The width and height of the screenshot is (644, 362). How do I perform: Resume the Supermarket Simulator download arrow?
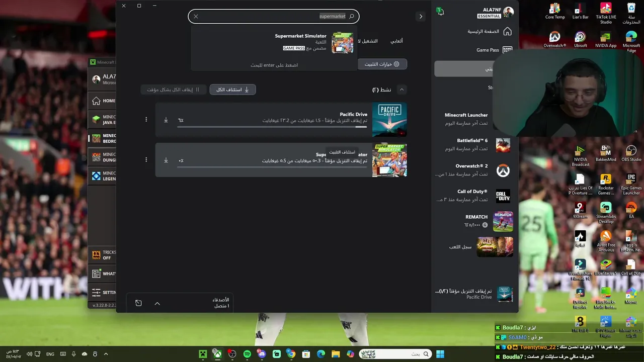[x=166, y=160]
